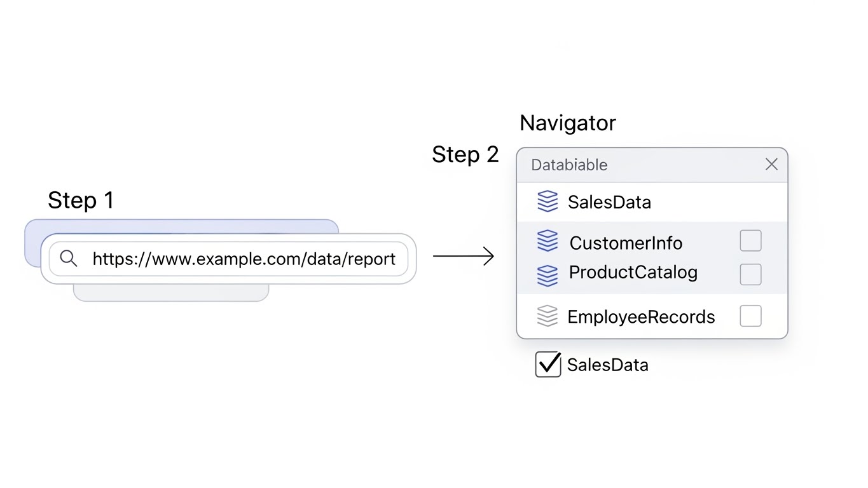
Task: Click the CustomerInfo layers icon
Action: click(548, 241)
